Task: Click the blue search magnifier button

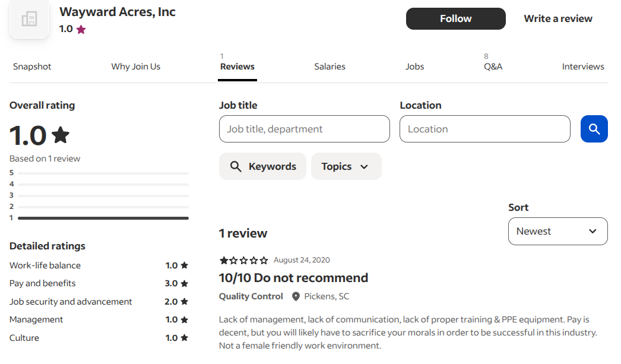Action: [x=594, y=129]
